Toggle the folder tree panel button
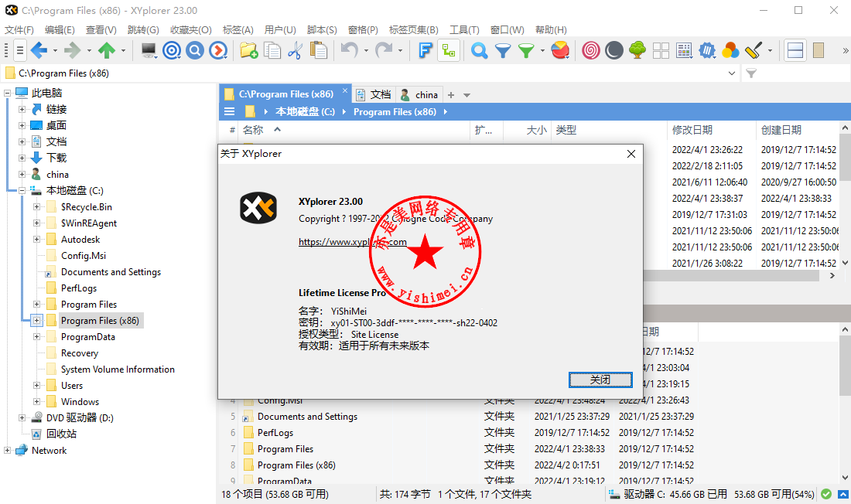851x504 pixels. click(449, 51)
